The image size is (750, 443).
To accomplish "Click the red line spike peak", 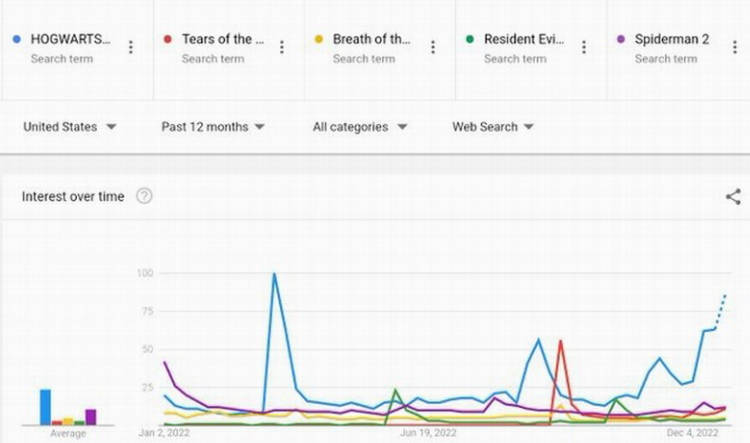I will tap(560, 341).
